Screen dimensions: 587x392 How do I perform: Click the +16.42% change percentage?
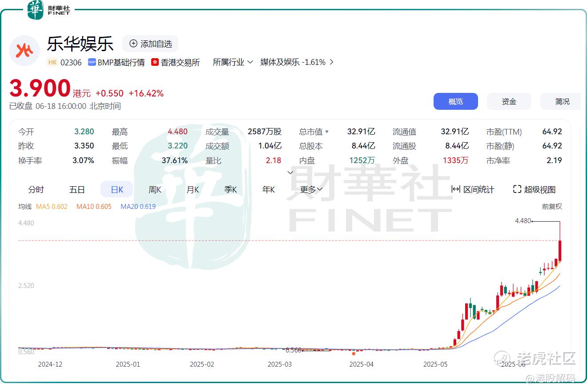pos(146,93)
